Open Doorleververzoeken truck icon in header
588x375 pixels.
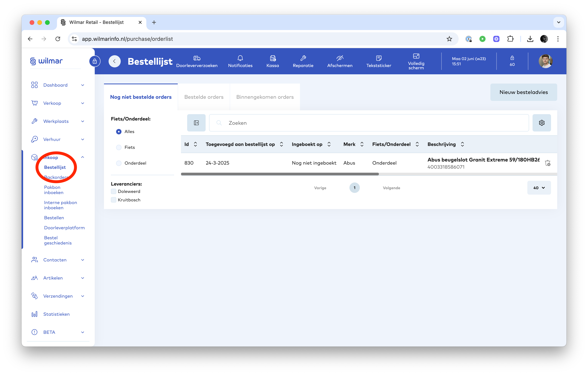tap(197, 58)
